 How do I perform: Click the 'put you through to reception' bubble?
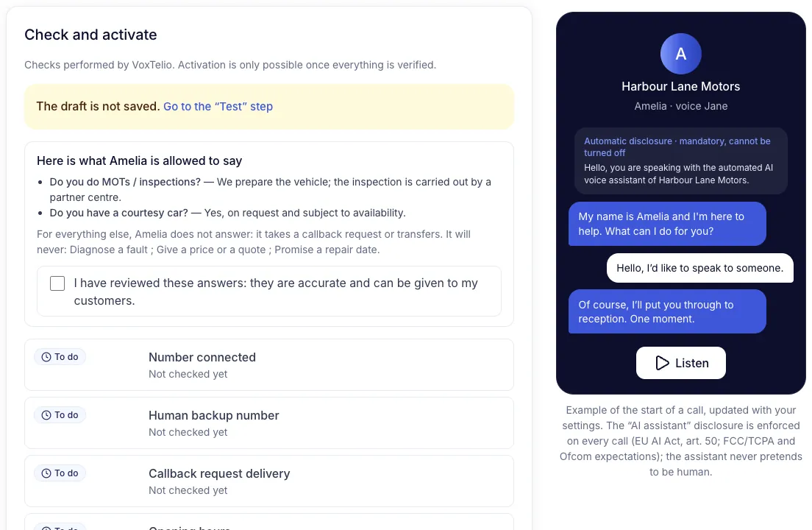[x=667, y=311]
